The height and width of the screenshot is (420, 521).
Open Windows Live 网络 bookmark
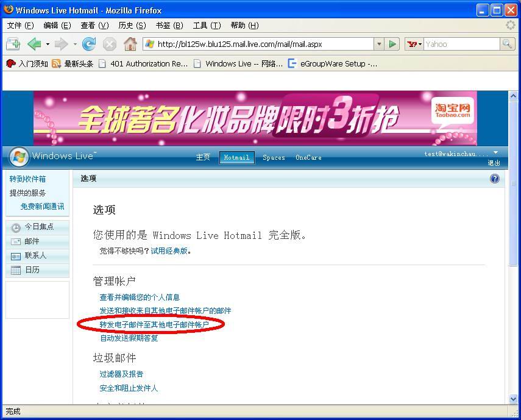pos(238,64)
